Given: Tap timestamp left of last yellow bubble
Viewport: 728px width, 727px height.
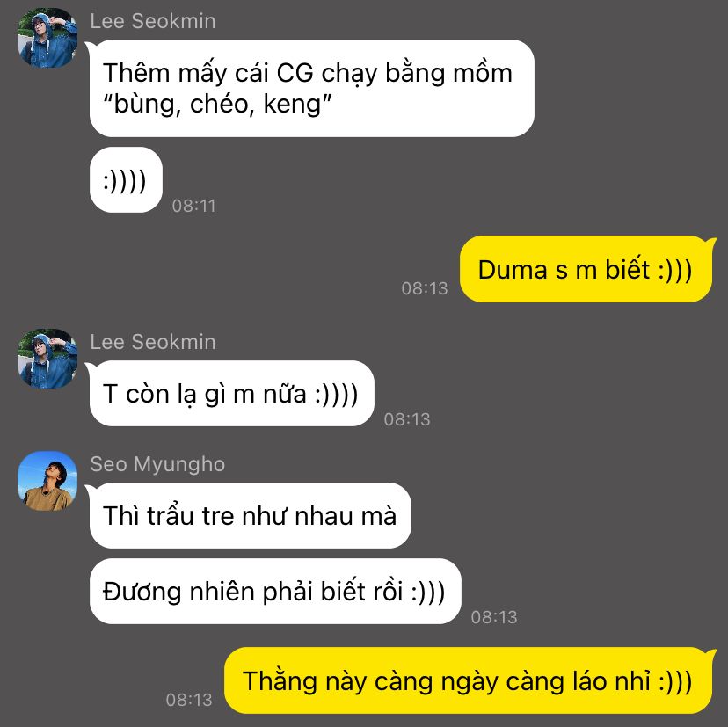Looking at the screenshot, I should 189,700.
